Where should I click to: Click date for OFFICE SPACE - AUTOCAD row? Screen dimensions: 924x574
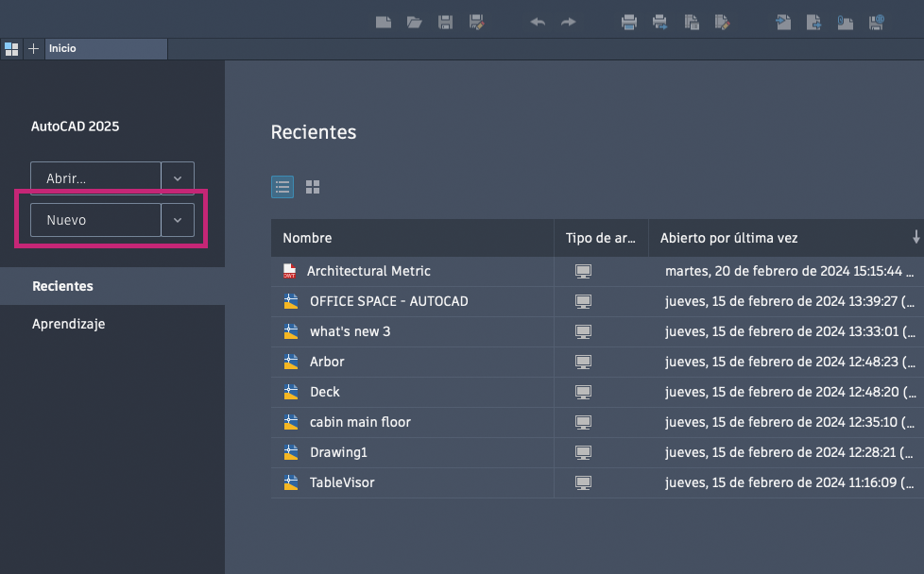click(x=790, y=301)
